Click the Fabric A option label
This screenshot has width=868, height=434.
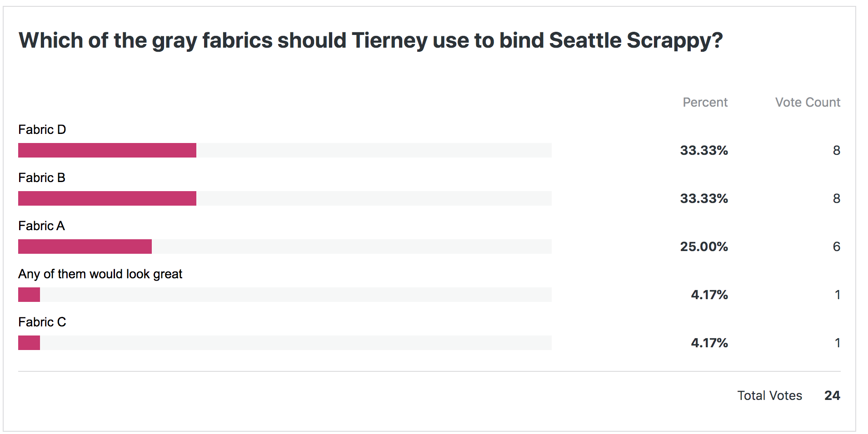pyautogui.click(x=42, y=226)
